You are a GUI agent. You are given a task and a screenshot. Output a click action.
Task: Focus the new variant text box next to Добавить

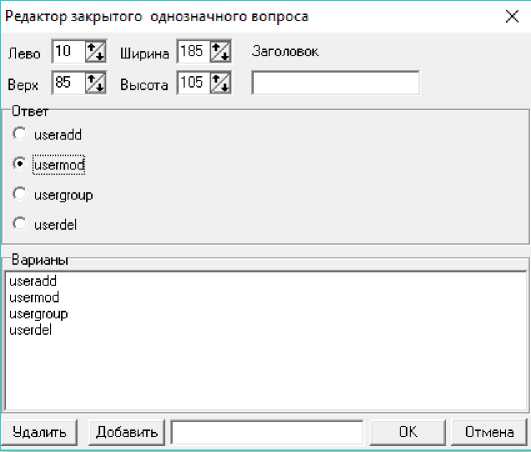(268, 432)
